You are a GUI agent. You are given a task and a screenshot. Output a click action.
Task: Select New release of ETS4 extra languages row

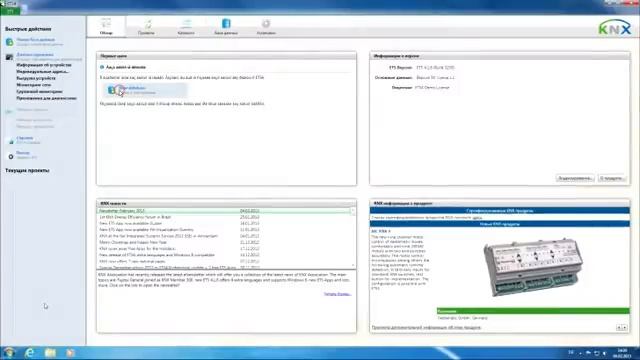tap(224, 255)
